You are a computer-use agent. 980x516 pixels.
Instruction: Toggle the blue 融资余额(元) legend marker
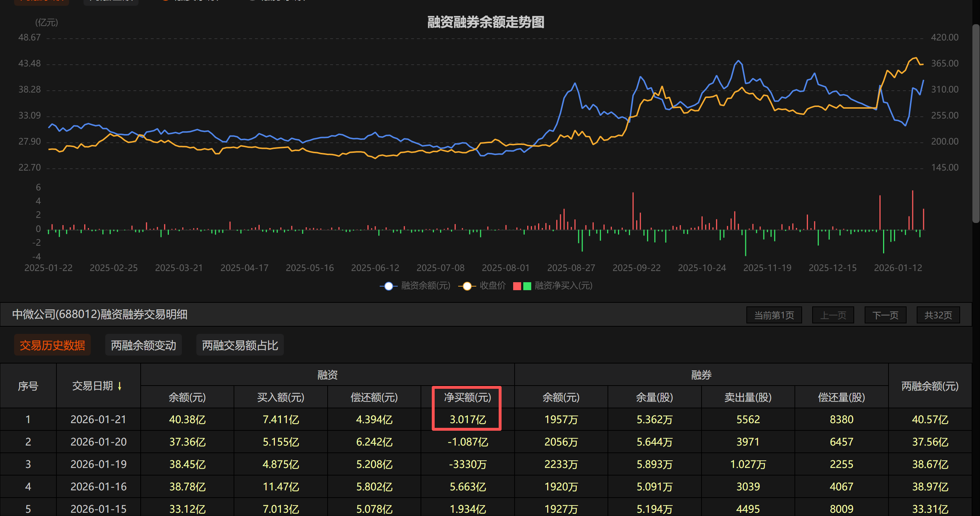388,286
